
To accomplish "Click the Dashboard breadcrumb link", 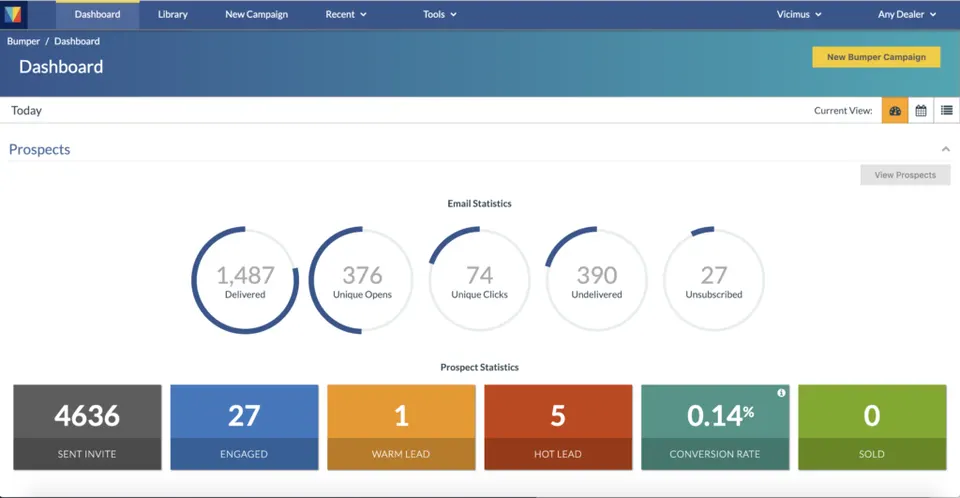I will (77, 41).
